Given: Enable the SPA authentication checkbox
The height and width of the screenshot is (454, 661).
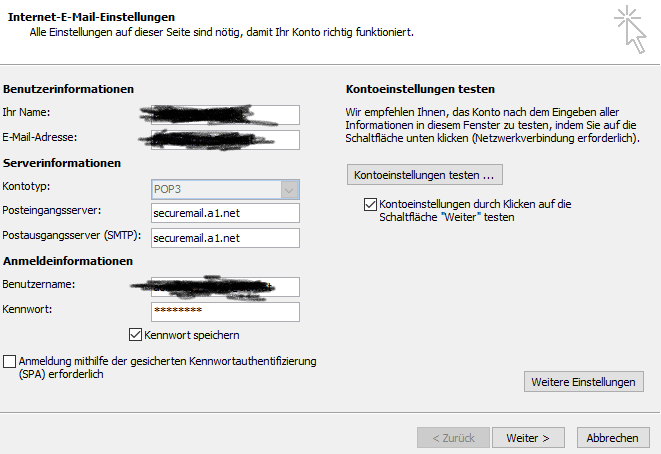Looking at the screenshot, I should [x=9, y=361].
